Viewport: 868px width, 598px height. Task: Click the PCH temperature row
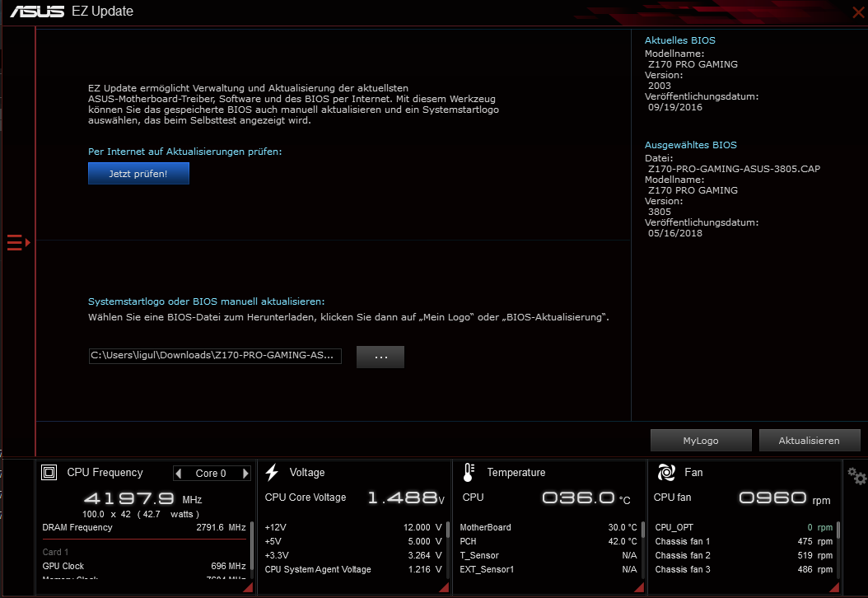click(548, 541)
